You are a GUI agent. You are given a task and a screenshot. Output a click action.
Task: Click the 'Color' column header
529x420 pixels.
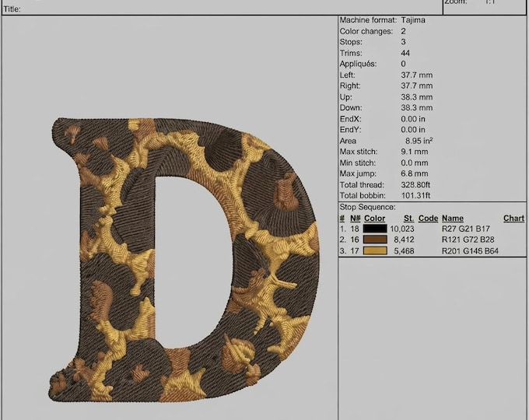[x=374, y=219]
